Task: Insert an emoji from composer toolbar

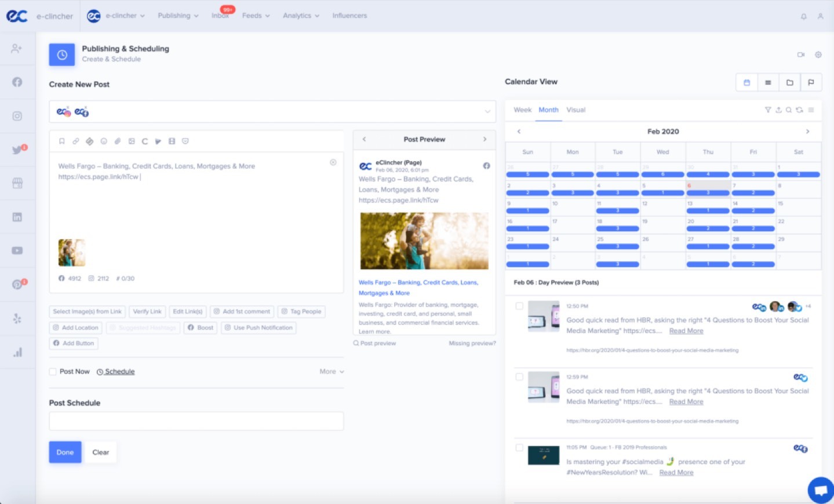Action: point(104,141)
